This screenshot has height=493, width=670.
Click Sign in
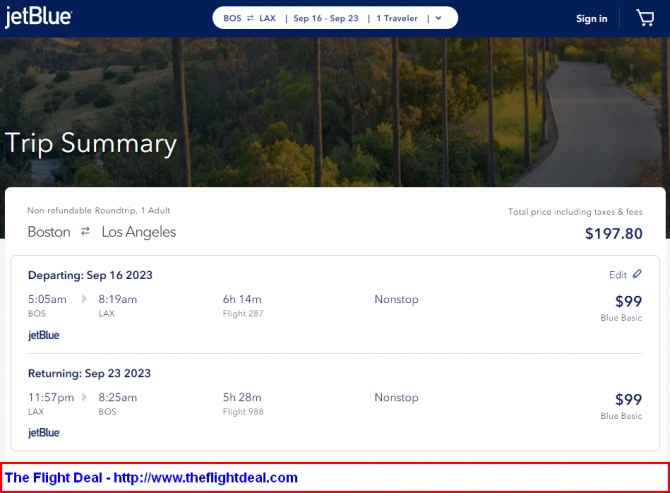(x=591, y=18)
